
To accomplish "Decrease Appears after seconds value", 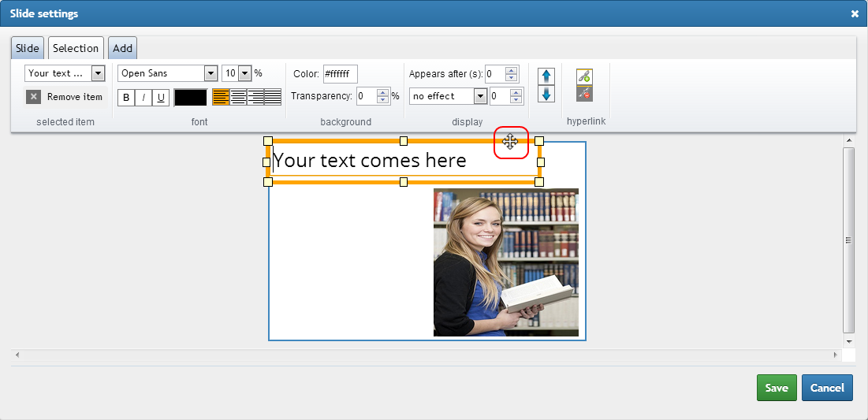I will pos(512,77).
